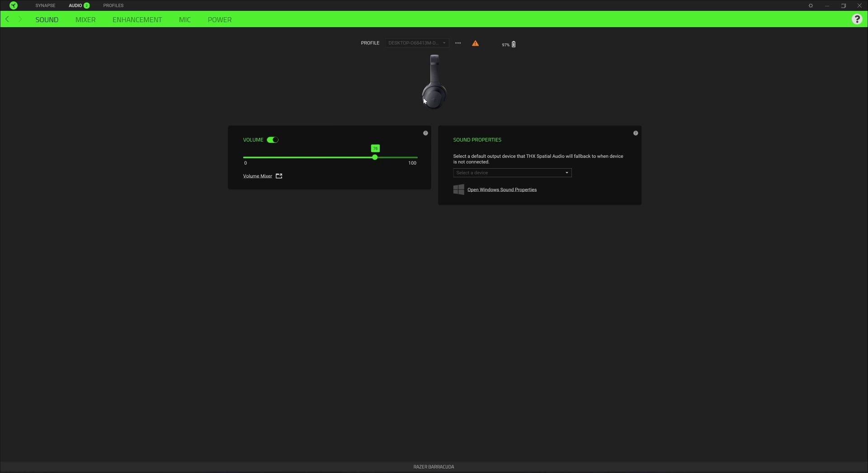Screen dimensions: 868x473
Task: Select the SOUND subtab
Action: pos(47,19)
